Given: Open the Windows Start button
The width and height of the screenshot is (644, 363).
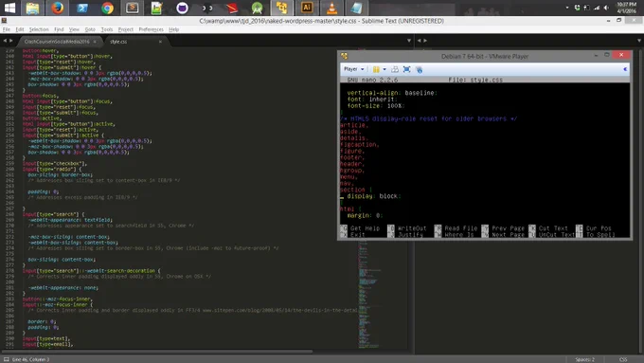Looking at the screenshot, I should [9, 8].
